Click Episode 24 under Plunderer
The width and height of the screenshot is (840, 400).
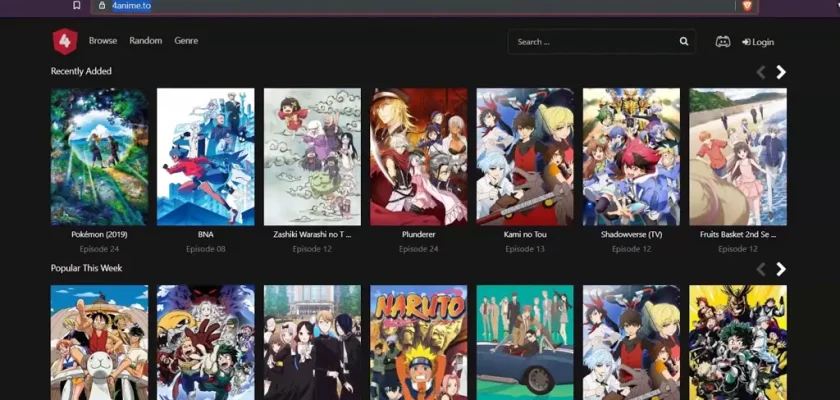(418, 249)
